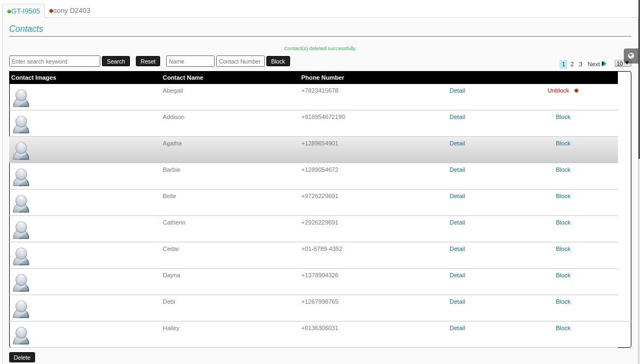
Task: Click the black Block button next to Contact Number
Action: point(278,61)
